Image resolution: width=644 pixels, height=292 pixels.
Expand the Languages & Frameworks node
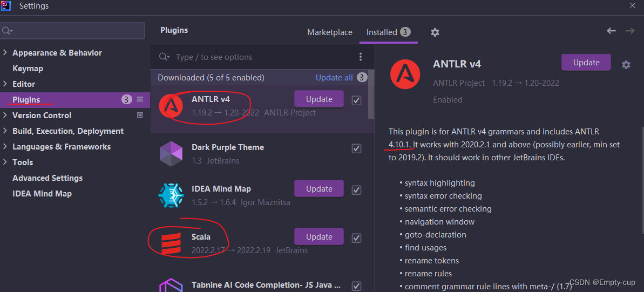click(x=5, y=147)
